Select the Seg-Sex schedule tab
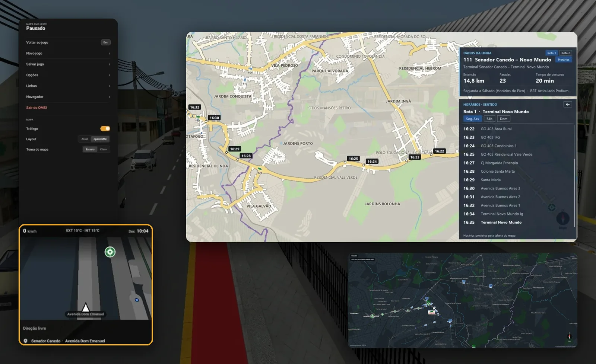The height and width of the screenshot is (364, 596). coord(472,119)
